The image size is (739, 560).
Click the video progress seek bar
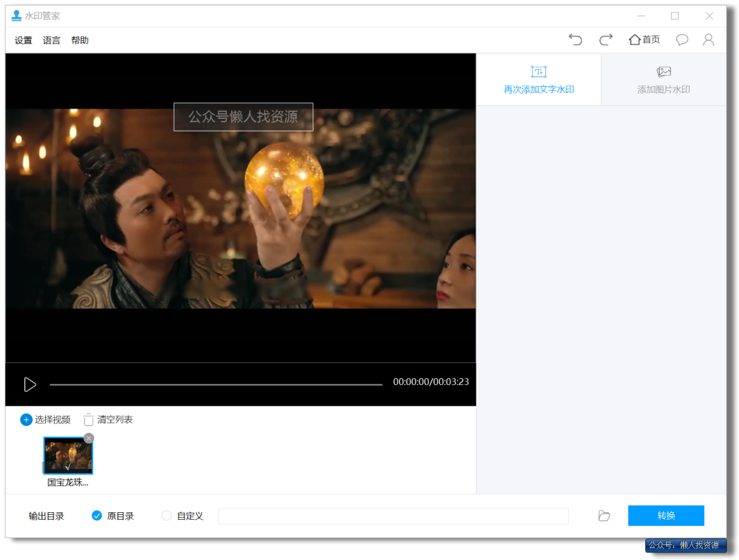[216, 384]
